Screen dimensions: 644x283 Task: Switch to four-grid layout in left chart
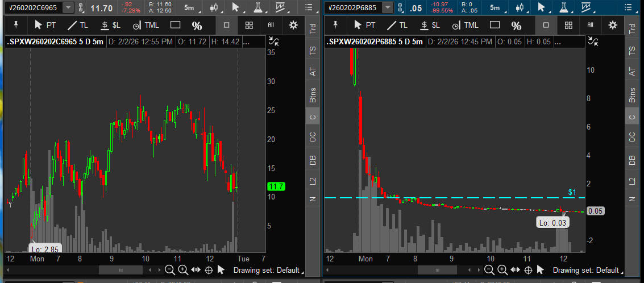point(249,26)
